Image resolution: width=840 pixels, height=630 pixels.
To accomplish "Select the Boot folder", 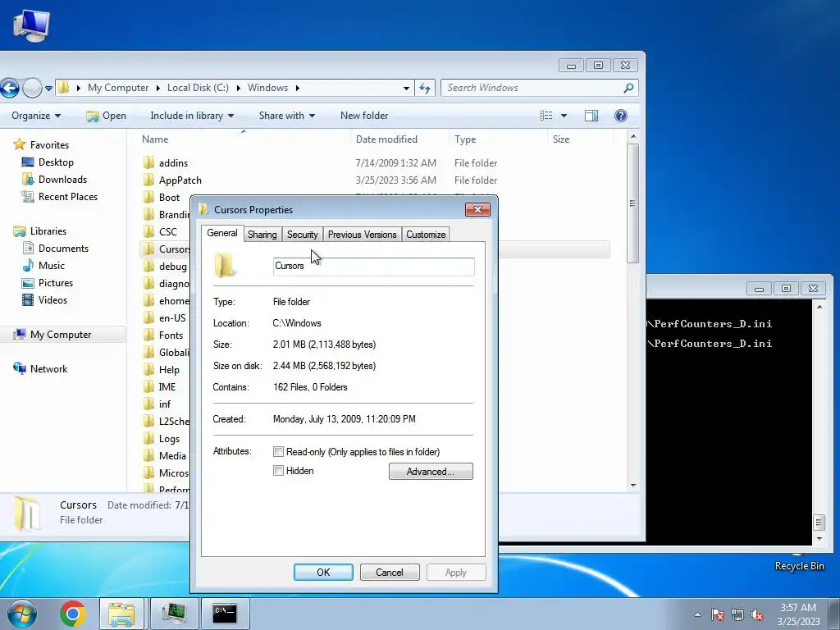I will pyautogui.click(x=169, y=198).
